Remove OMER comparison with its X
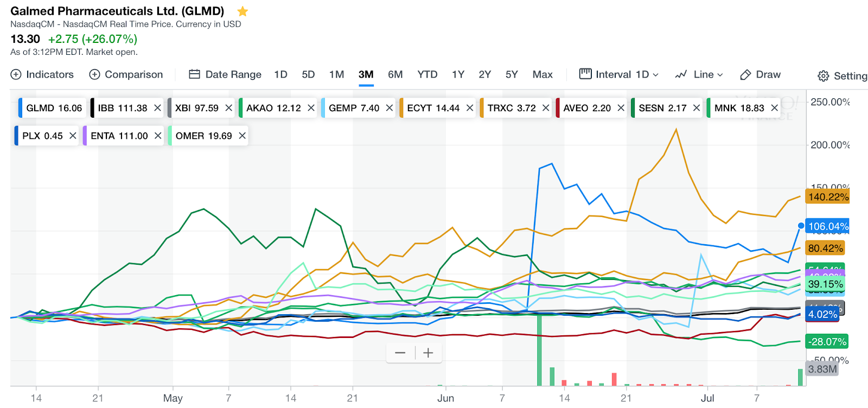This screenshot has height=408, width=868. click(x=242, y=136)
